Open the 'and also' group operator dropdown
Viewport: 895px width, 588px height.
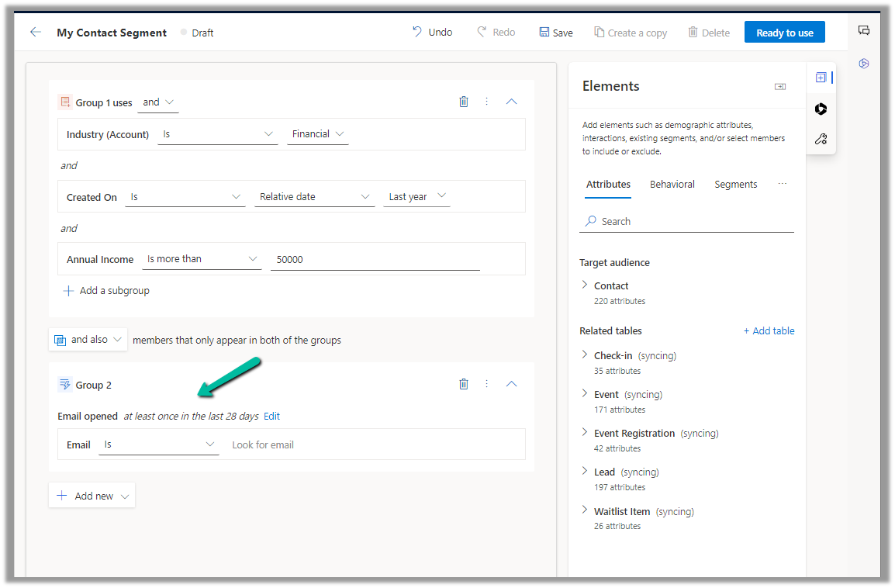click(88, 340)
